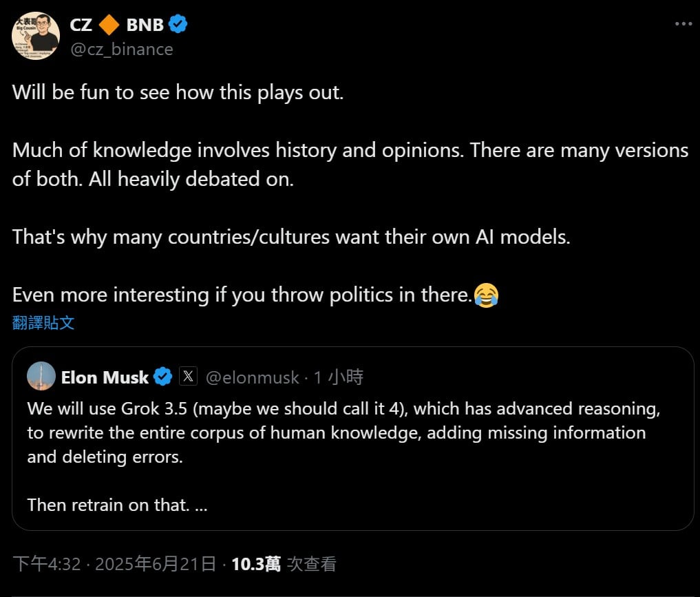
Task: Click the 翻譯貼文 translate post link
Action: tap(43, 322)
